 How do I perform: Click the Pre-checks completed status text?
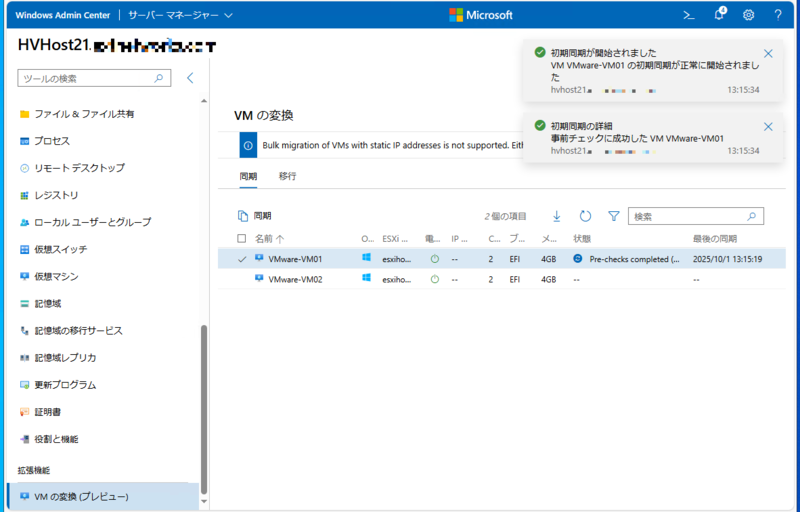pos(634,259)
